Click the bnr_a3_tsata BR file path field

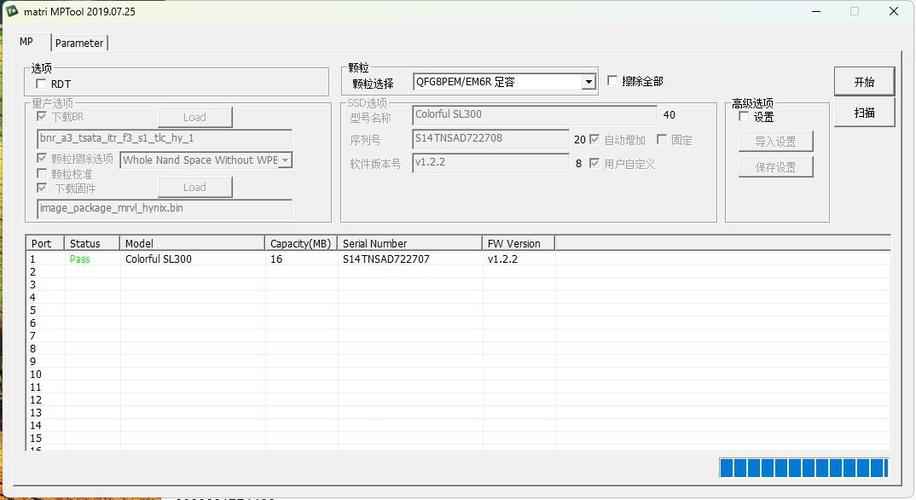[x=164, y=139]
